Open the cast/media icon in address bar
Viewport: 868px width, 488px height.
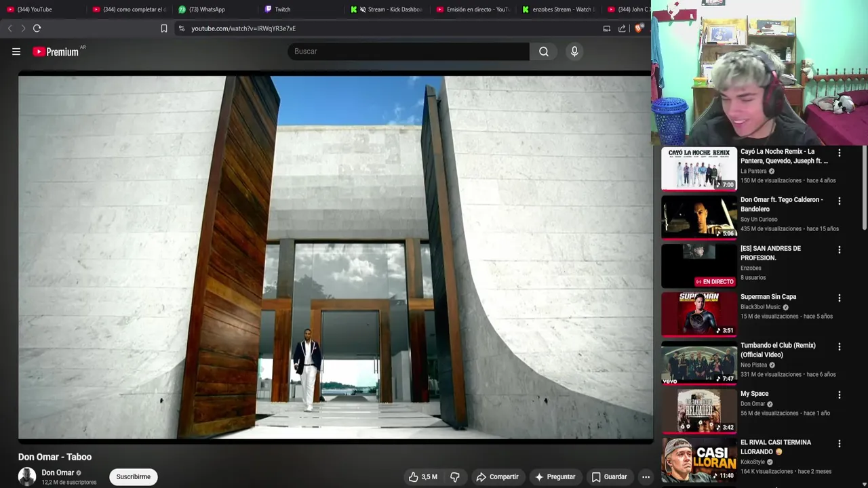coord(607,28)
